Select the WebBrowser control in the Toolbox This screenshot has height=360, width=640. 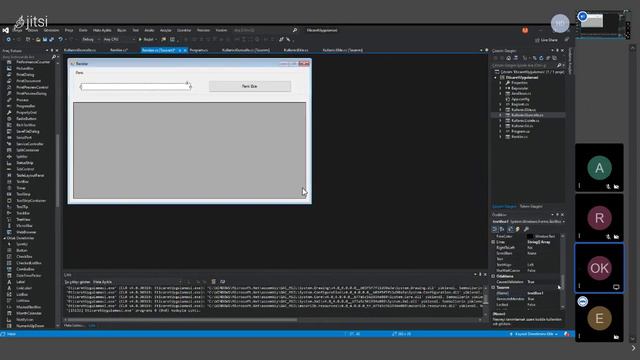(26, 232)
